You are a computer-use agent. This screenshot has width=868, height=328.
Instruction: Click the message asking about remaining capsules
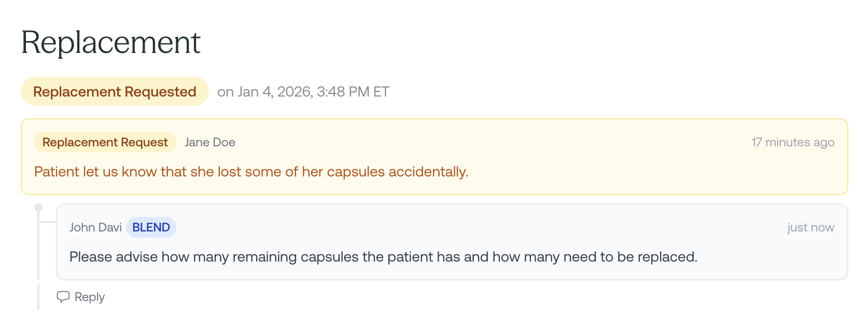click(383, 257)
